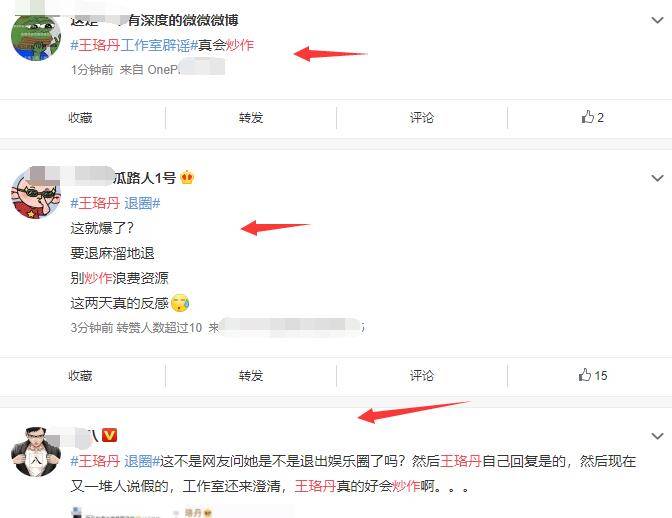Expand options chevron for 瓜路人1号 post
This screenshot has height=518, width=672.
(x=657, y=177)
